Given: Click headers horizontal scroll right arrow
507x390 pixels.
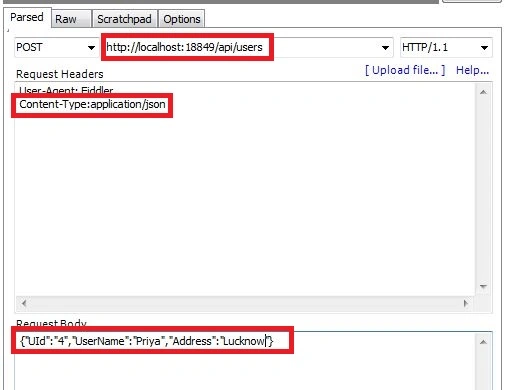Looking at the screenshot, I should tap(466, 303).
